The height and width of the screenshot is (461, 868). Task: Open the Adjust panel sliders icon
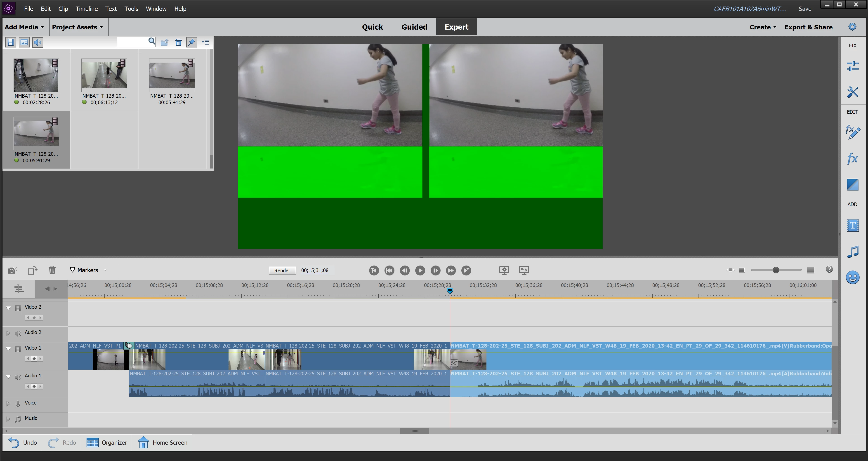(852, 66)
